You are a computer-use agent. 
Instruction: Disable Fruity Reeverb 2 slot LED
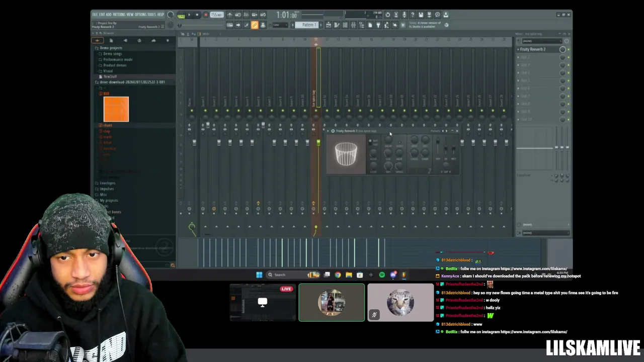click(569, 49)
